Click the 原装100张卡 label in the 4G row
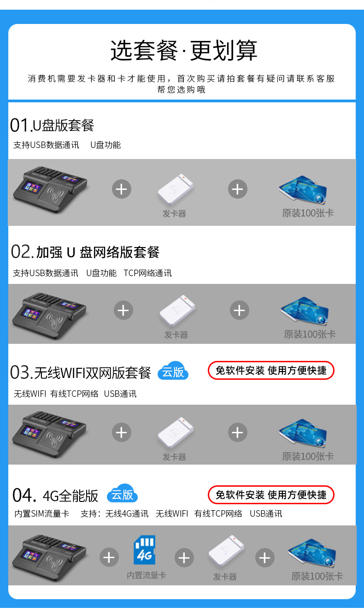 click(x=317, y=576)
